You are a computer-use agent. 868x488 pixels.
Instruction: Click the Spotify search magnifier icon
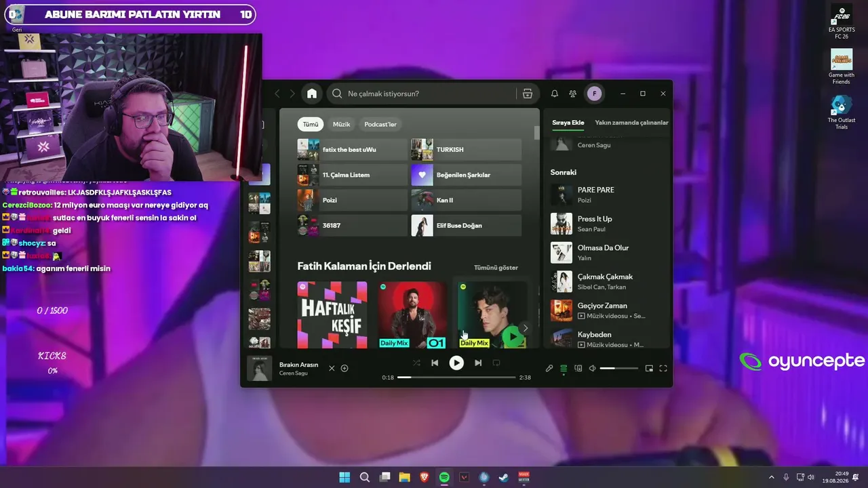pos(337,94)
